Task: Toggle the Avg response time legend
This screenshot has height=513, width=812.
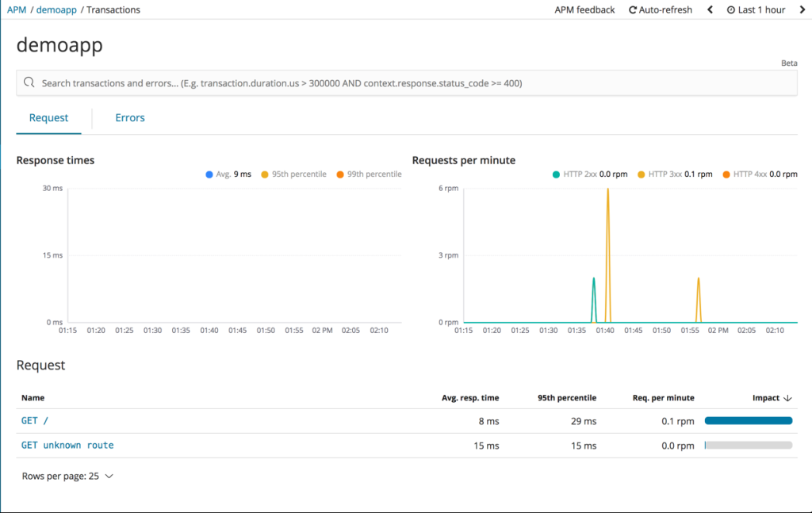Action: (x=228, y=174)
